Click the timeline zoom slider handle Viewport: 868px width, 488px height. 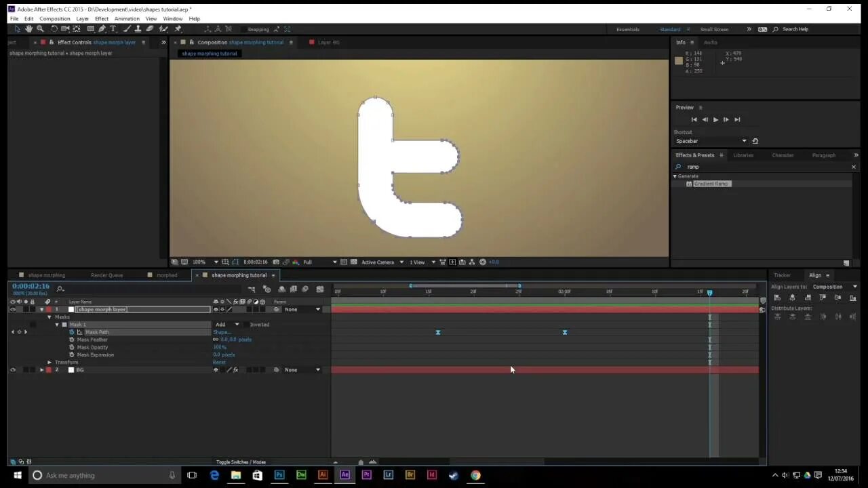pyautogui.click(x=361, y=462)
